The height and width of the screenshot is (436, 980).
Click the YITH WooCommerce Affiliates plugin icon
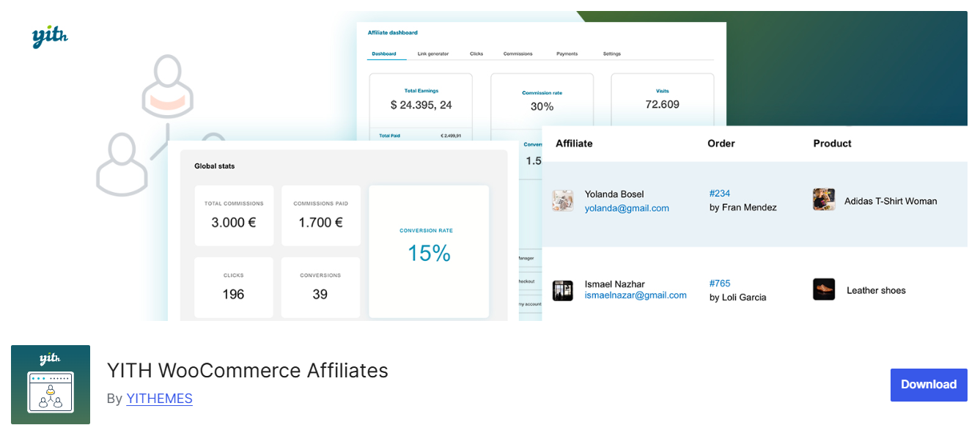(51, 385)
